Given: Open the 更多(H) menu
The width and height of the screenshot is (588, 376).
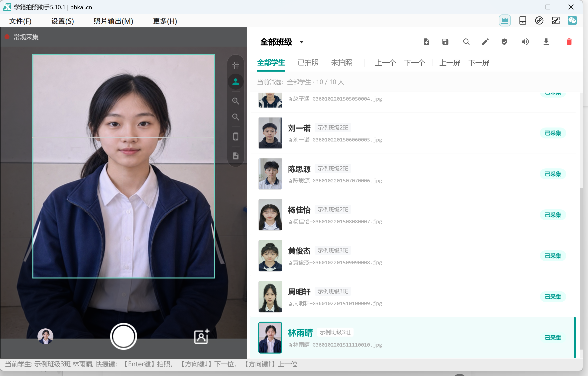Looking at the screenshot, I should (165, 21).
